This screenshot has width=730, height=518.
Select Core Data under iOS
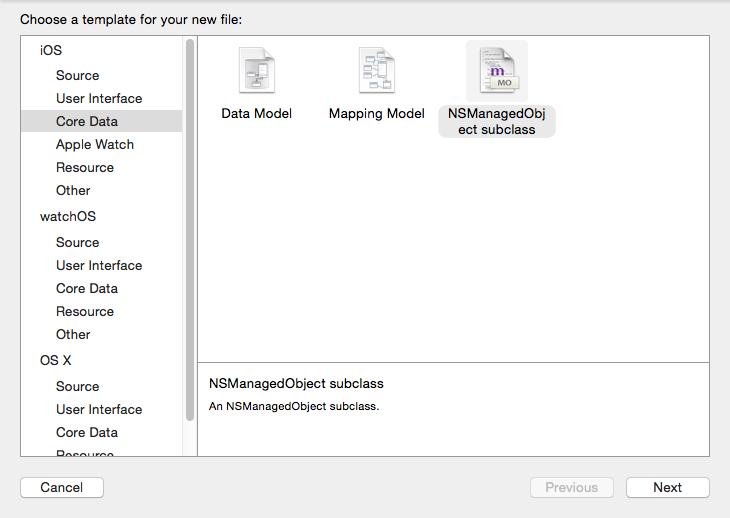(x=101, y=121)
